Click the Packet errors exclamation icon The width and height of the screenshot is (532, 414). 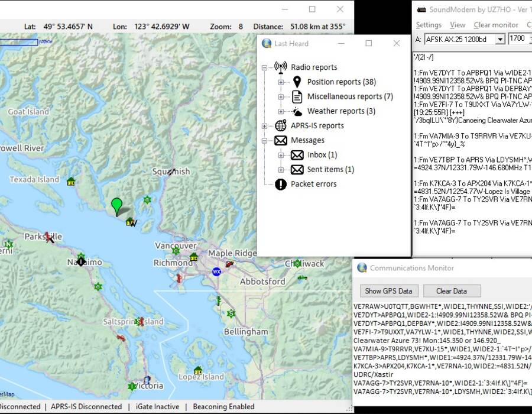(281, 184)
